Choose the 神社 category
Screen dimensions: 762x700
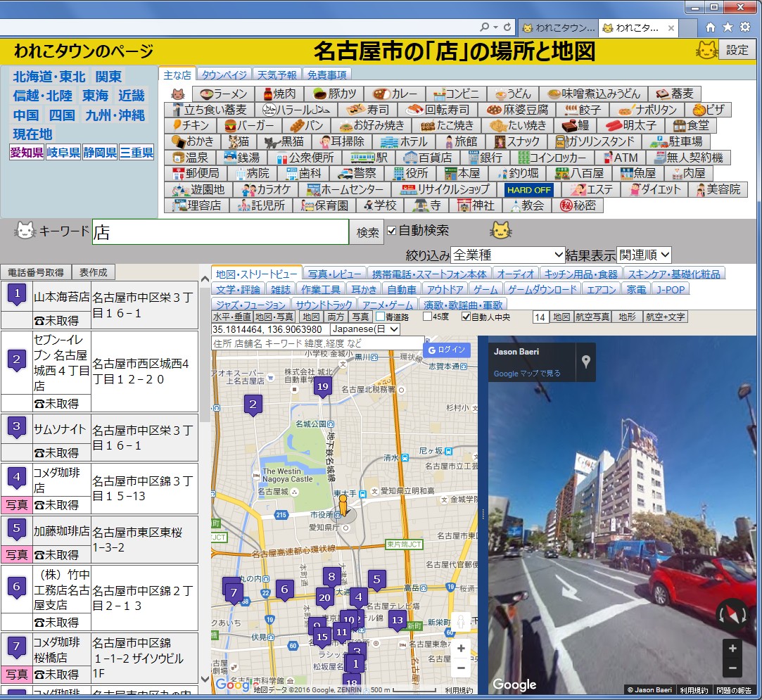(x=476, y=205)
